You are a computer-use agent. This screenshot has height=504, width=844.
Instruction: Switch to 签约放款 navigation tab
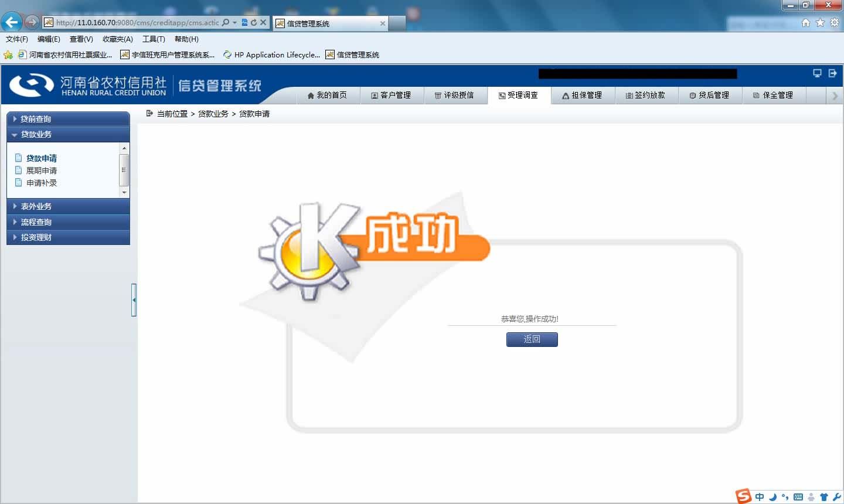click(x=646, y=95)
